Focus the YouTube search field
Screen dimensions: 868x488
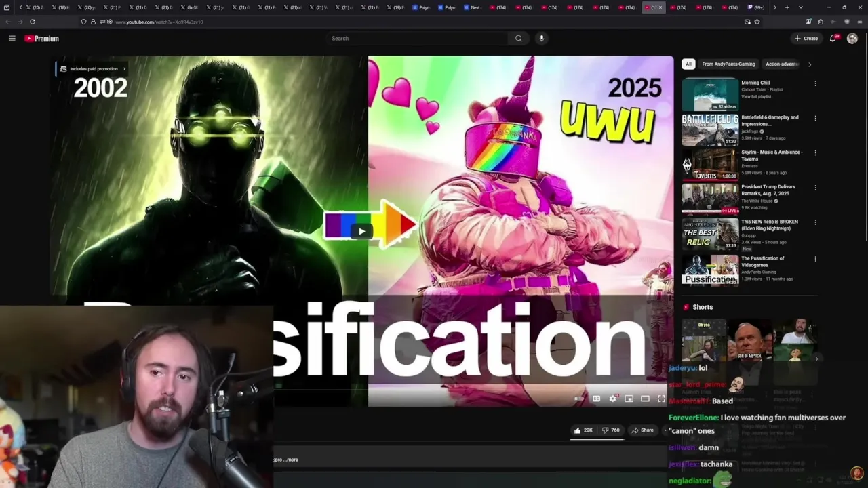[417, 39]
